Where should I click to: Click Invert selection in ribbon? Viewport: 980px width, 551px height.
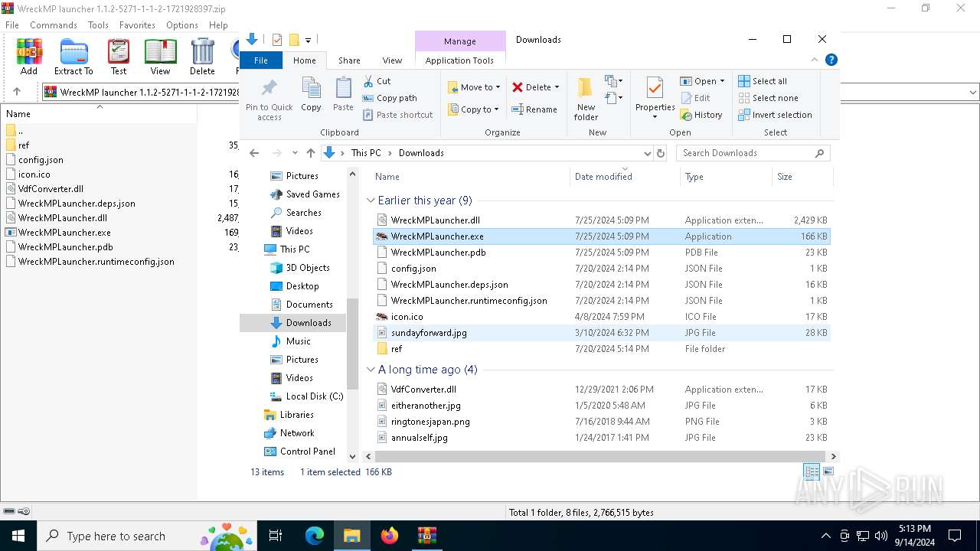(775, 115)
